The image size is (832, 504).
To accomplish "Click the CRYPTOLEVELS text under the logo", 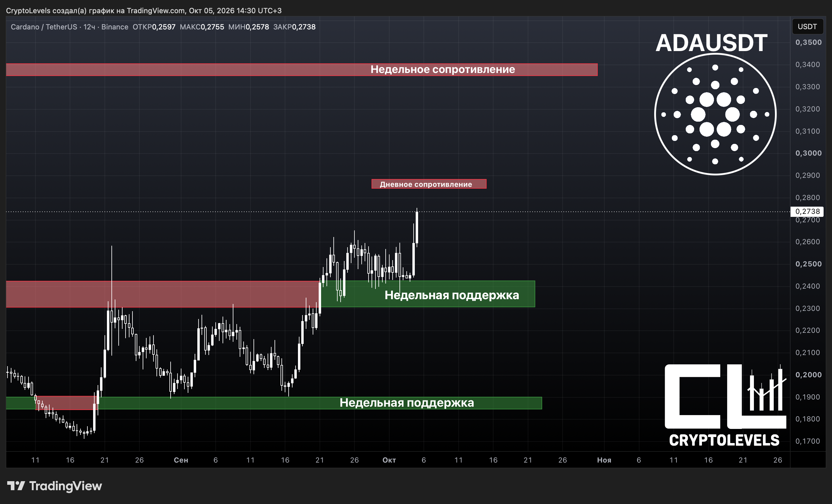I will 724,440.
